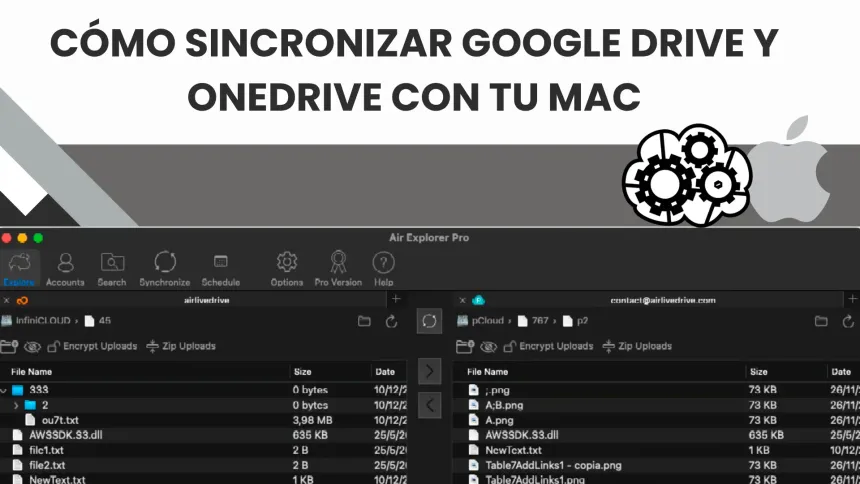The image size is (860, 484).
Task: Create new folder in left pane
Action: [9, 346]
